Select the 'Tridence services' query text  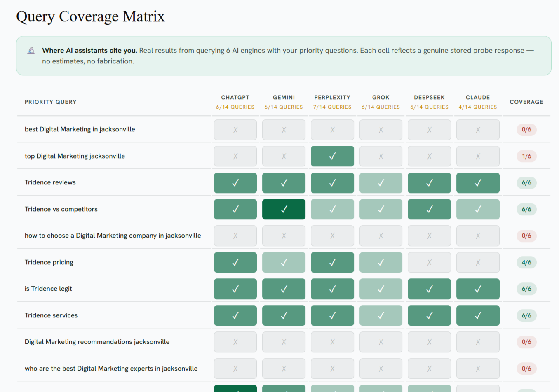click(x=51, y=315)
